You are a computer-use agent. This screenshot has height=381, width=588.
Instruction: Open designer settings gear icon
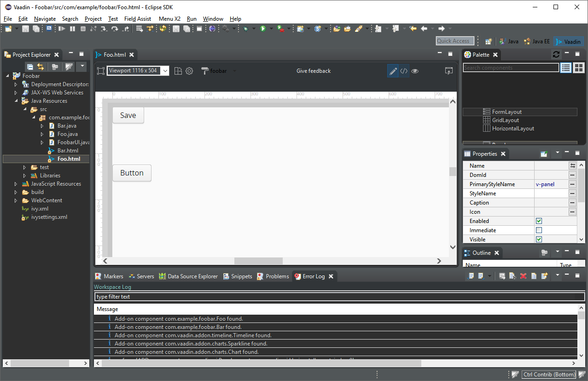coord(189,71)
